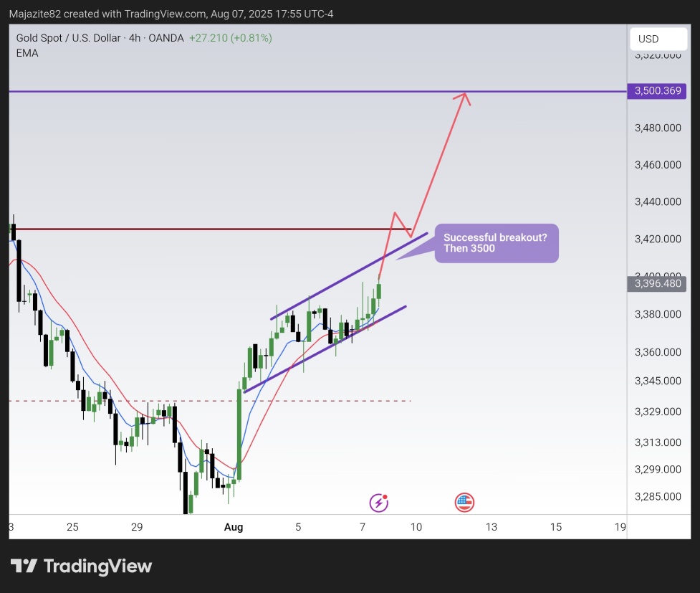700x593 pixels.
Task: Click the 5 date label on time axis
Action: click(298, 527)
